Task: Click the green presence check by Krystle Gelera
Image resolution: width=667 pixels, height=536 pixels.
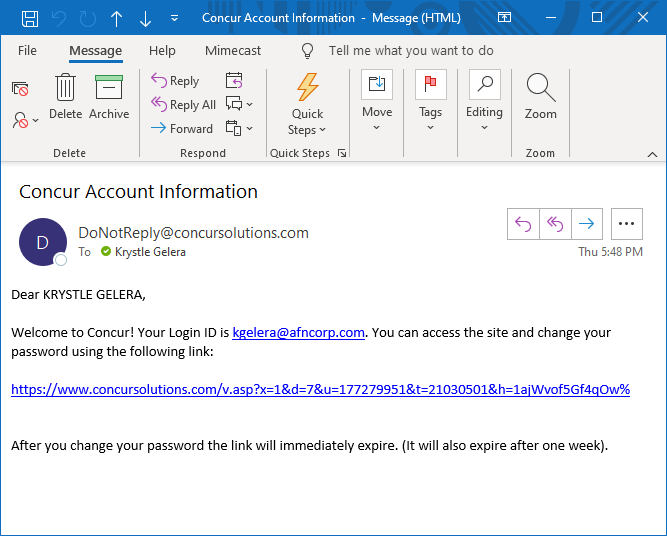Action: pyautogui.click(x=106, y=251)
